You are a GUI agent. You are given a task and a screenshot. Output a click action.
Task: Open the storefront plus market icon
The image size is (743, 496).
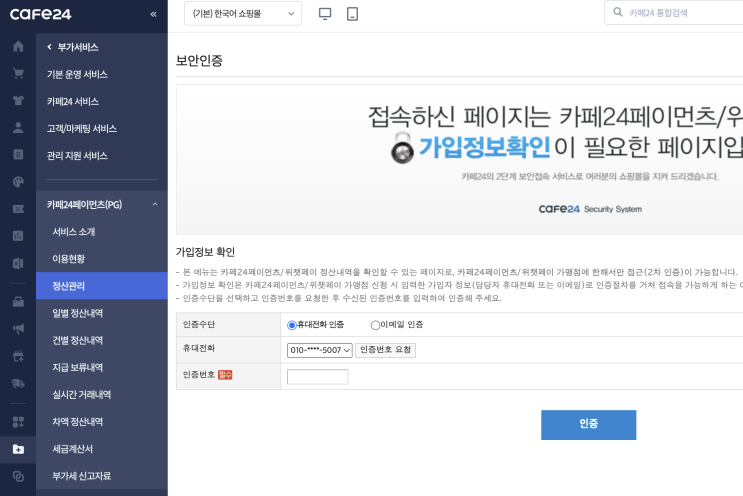click(x=18, y=356)
